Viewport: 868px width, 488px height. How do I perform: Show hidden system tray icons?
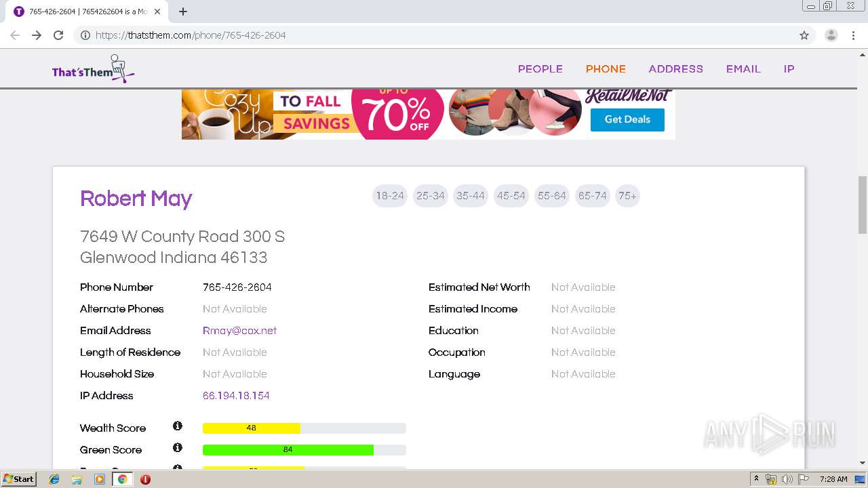(x=756, y=479)
